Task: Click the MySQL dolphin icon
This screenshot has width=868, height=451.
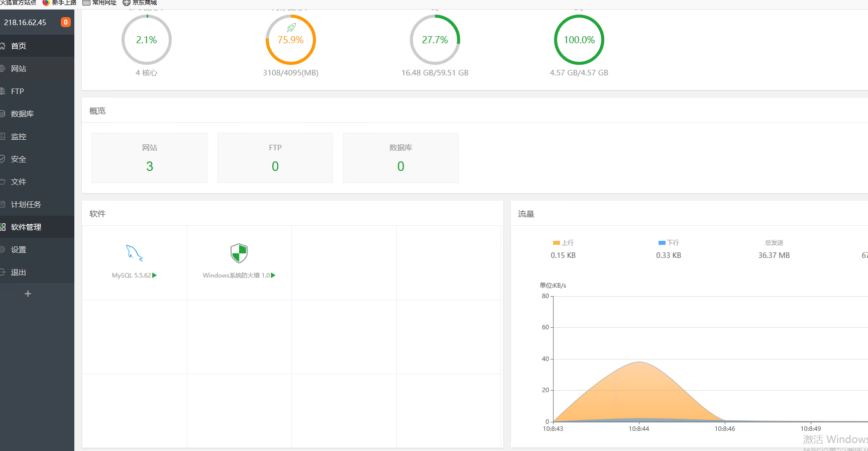Action: coord(134,253)
